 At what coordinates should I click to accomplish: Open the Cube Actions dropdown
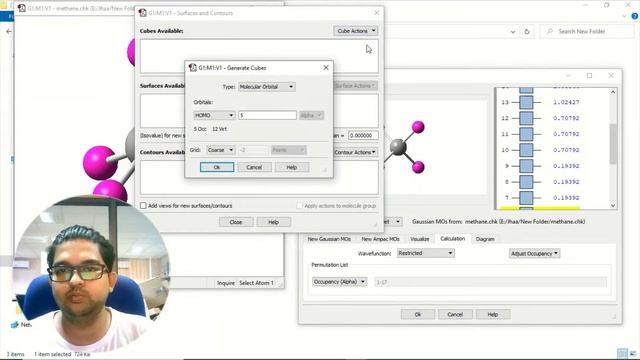coord(356,31)
